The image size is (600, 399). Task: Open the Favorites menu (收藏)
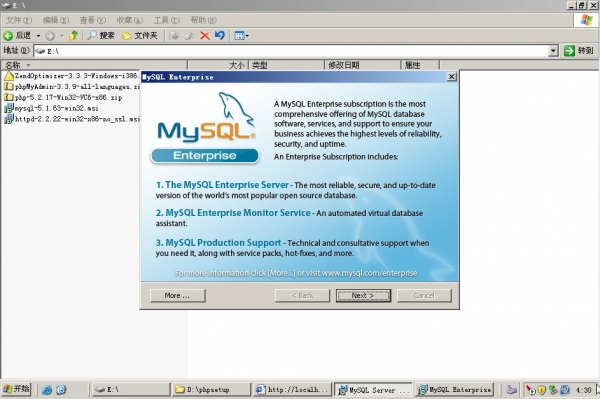pos(130,20)
